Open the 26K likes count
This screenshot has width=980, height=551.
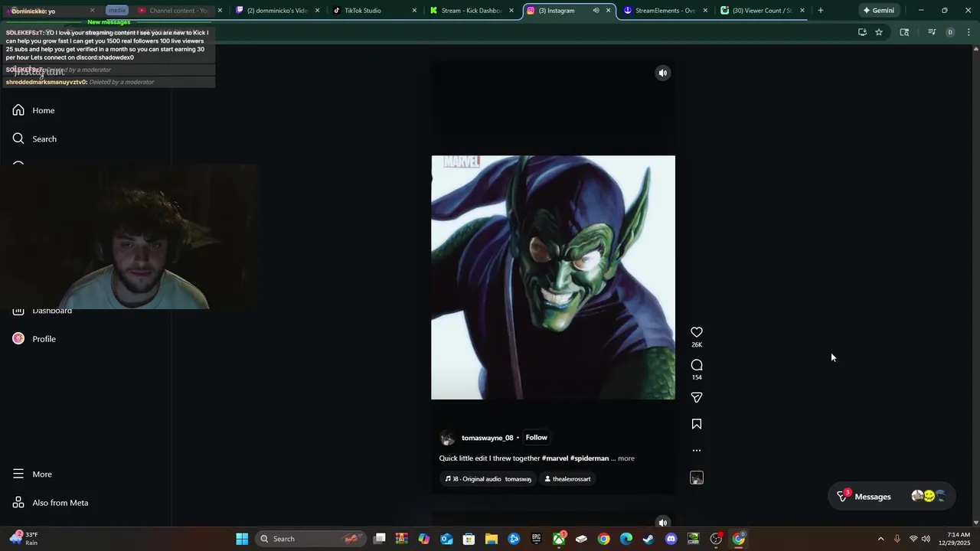pos(697,345)
